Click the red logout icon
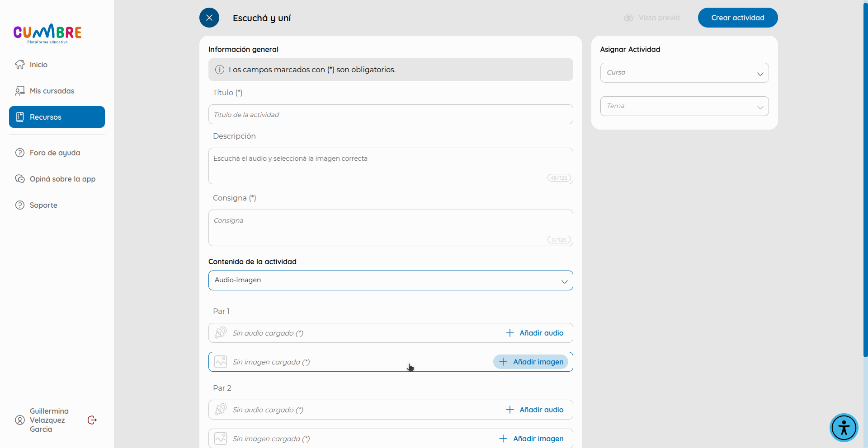Viewport: 868px width, 448px height. pos(92,420)
